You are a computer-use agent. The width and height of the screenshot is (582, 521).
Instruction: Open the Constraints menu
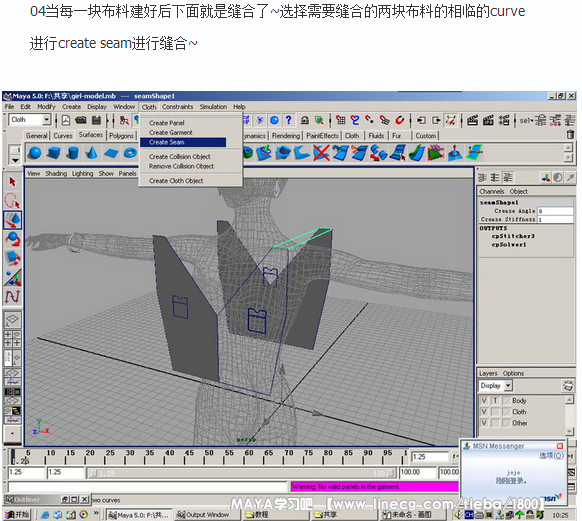click(x=177, y=107)
